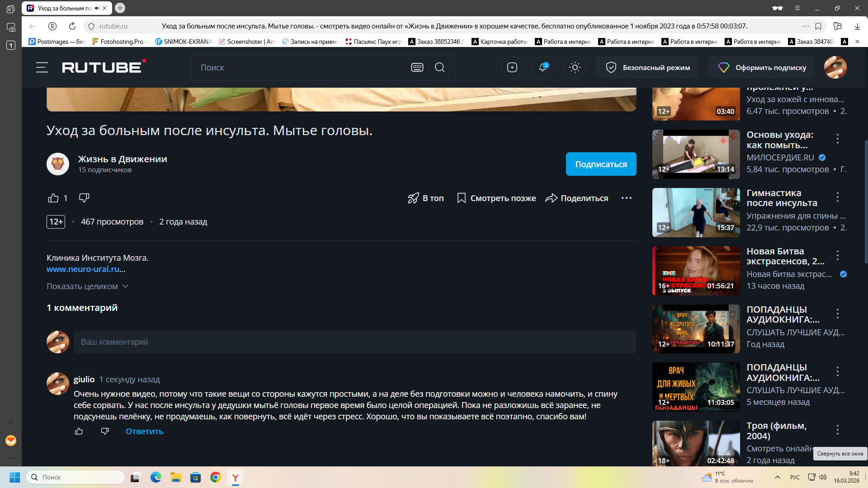Toggle Безопасный режим safe mode
The image size is (868, 488).
coord(647,67)
